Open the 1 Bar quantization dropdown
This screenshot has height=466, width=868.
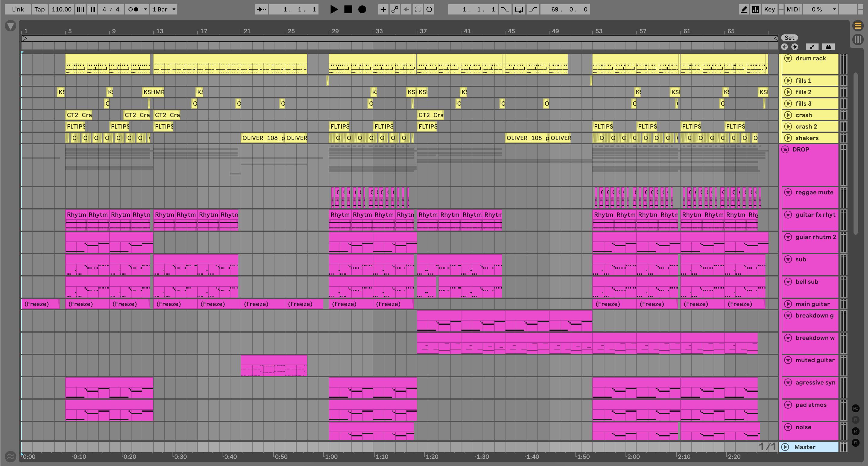[164, 9]
